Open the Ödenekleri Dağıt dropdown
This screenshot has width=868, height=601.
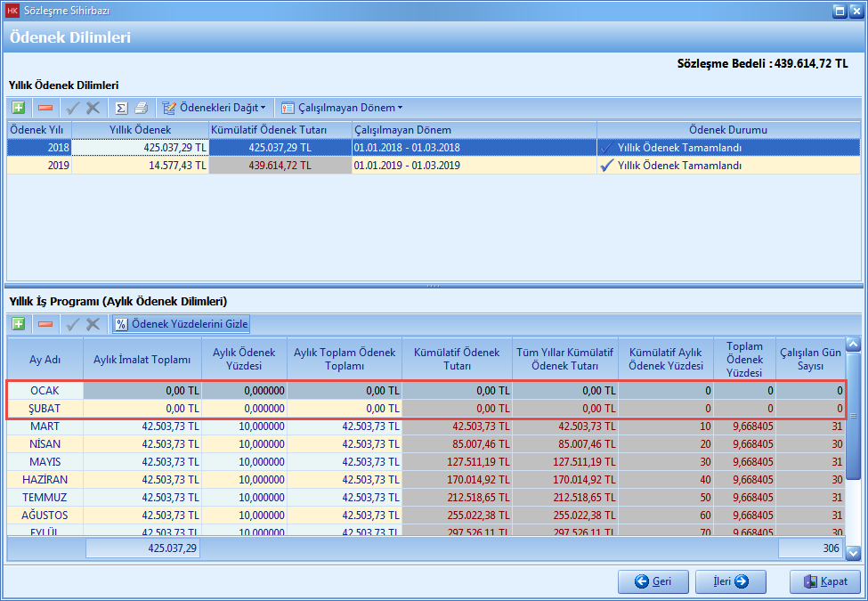(215, 108)
